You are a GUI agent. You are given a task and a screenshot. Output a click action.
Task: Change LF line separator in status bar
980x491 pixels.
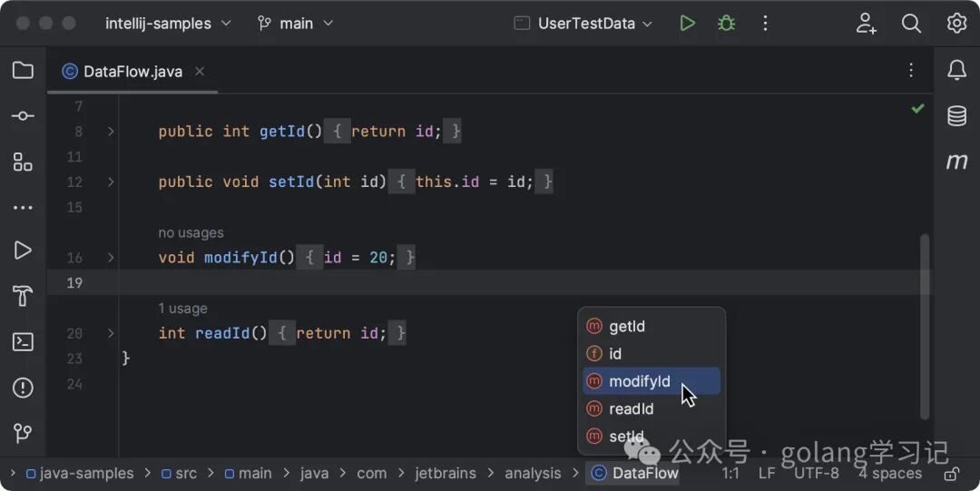pyautogui.click(x=767, y=474)
